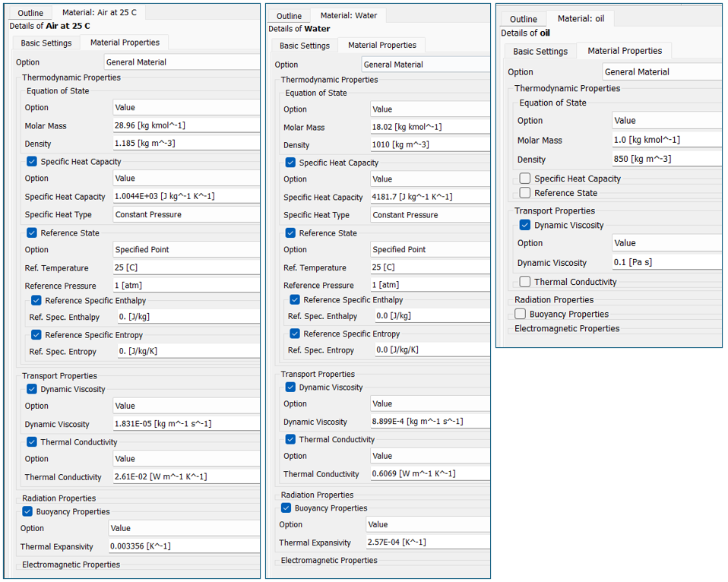Select Basic Settings tab in Water panel
This screenshot has height=582, width=728.
coord(304,46)
